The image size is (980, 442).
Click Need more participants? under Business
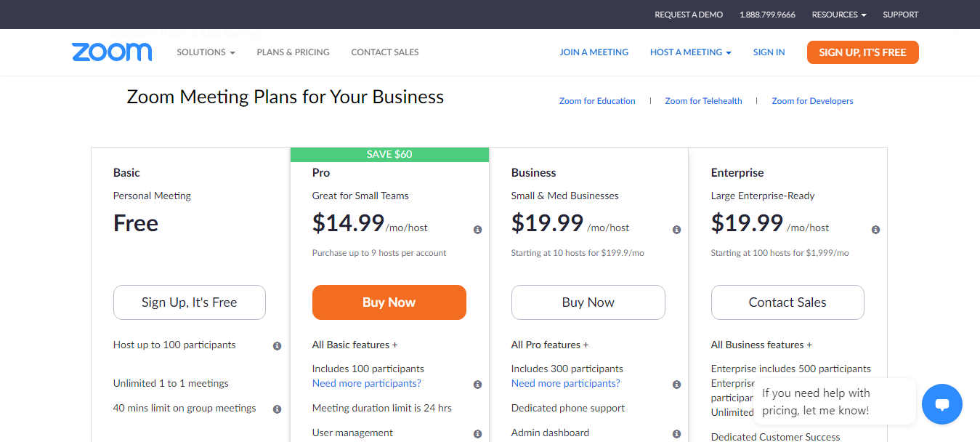[566, 383]
